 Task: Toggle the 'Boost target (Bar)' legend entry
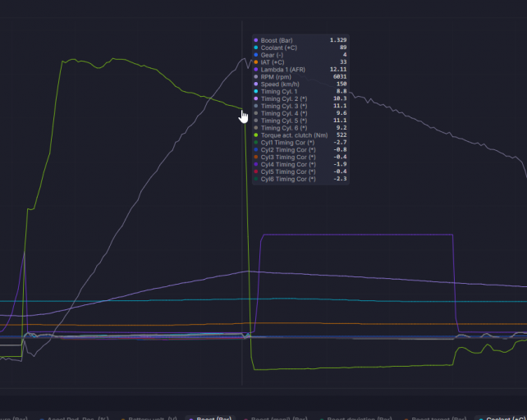pyautogui.click(x=436, y=418)
